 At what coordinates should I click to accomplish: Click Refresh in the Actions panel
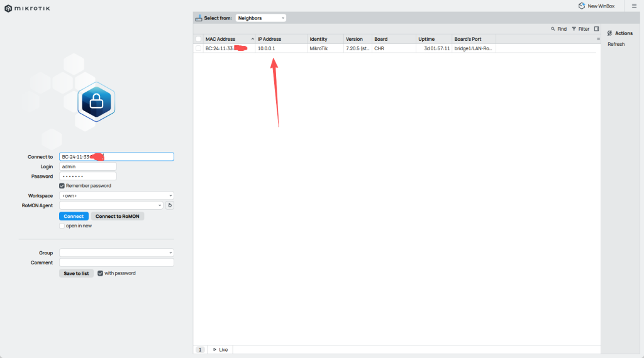[x=616, y=44]
